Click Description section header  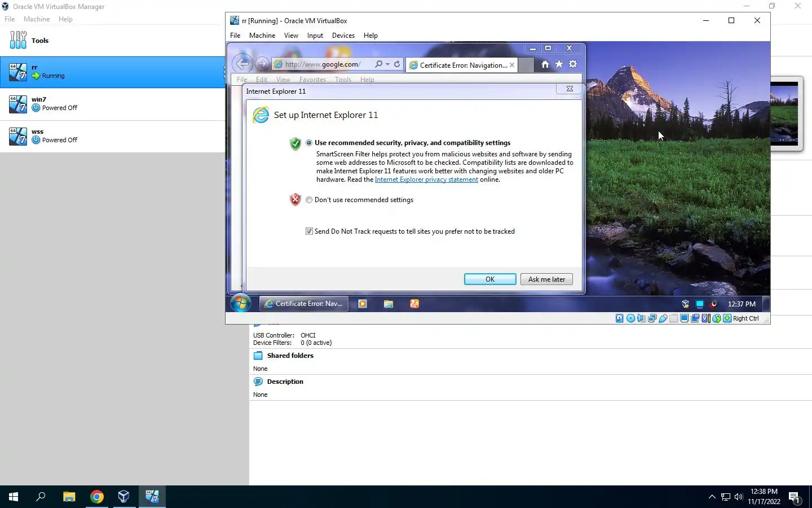285,382
